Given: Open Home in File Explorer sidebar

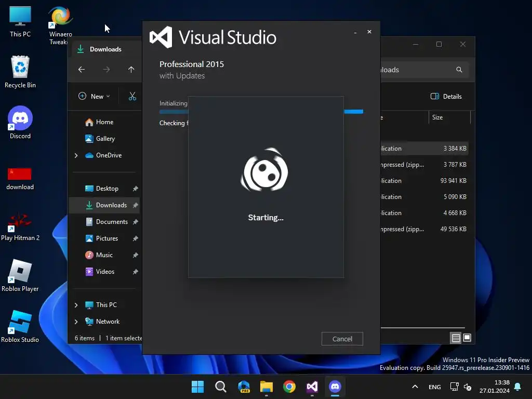Looking at the screenshot, I should click(104, 122).
